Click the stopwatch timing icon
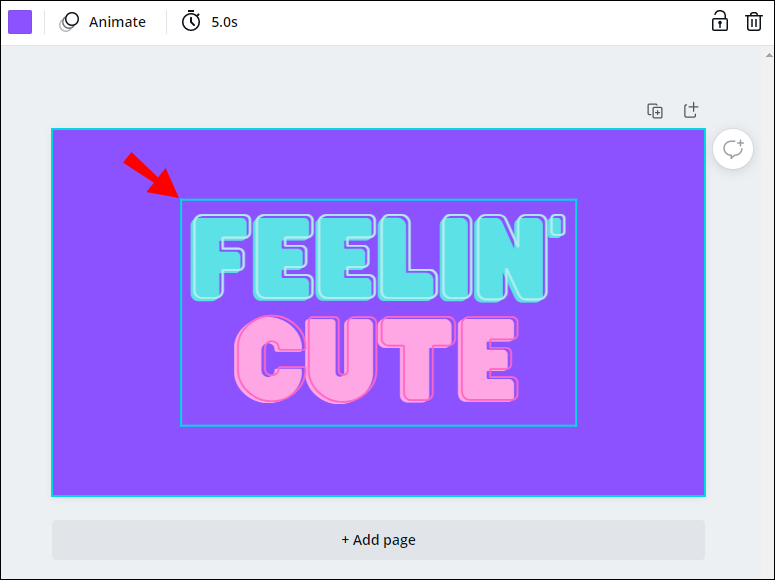Image resolution: width=775 pixels, height=580 pixels. (191, 21)
